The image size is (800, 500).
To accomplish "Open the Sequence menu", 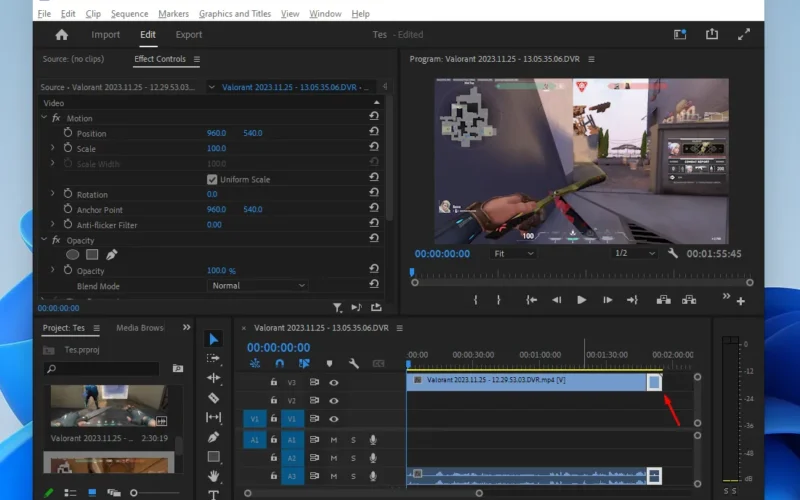I will pos(130,14).
